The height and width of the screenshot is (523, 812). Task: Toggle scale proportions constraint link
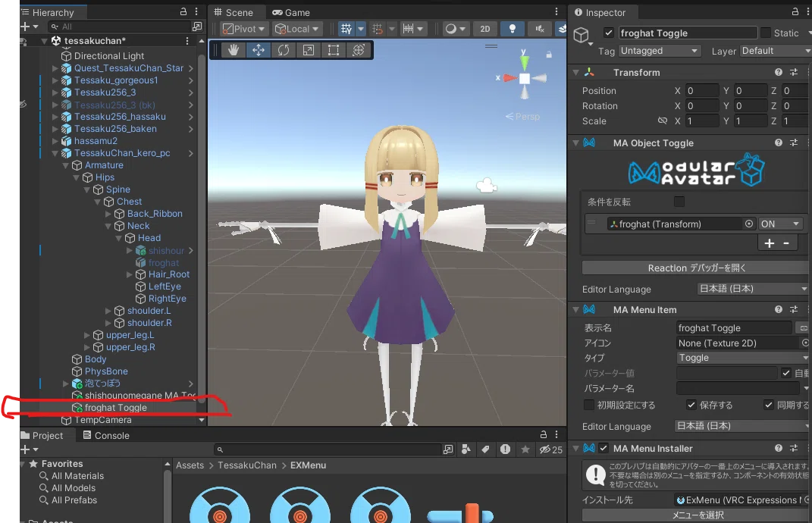pos(663,121)
